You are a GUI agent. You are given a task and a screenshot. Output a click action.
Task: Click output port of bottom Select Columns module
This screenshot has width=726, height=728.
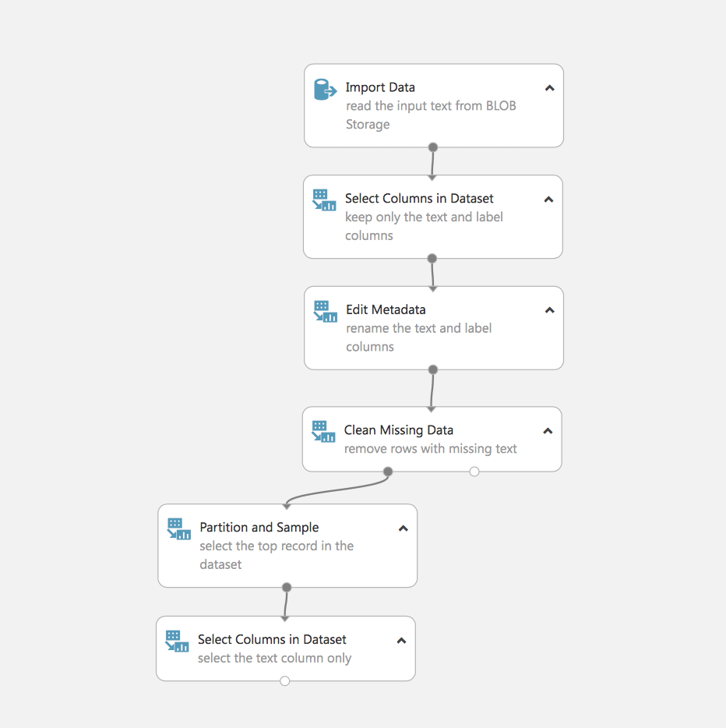[285, 681]
